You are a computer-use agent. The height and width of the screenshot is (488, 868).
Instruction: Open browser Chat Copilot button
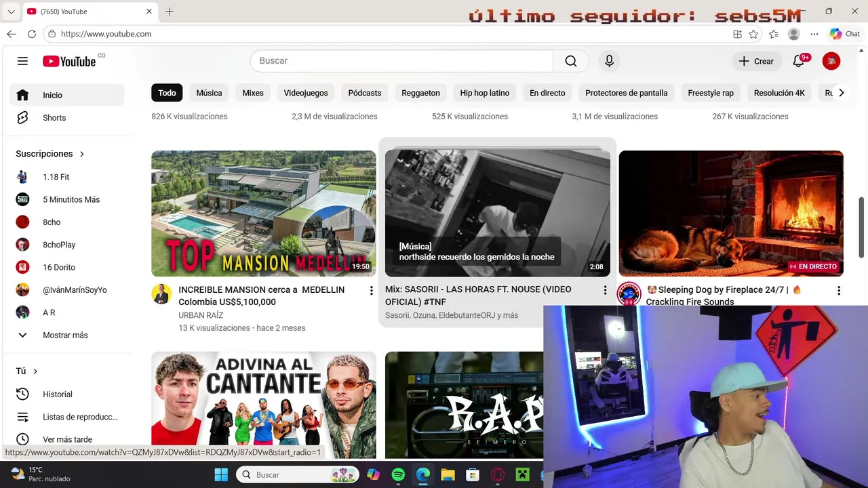845,34
